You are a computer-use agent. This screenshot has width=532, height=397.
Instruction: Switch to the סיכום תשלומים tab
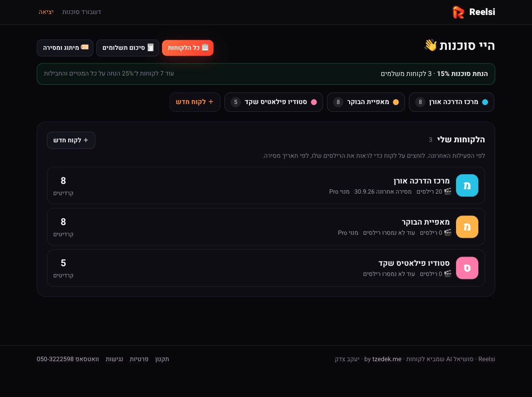click(x=128, y=48)
